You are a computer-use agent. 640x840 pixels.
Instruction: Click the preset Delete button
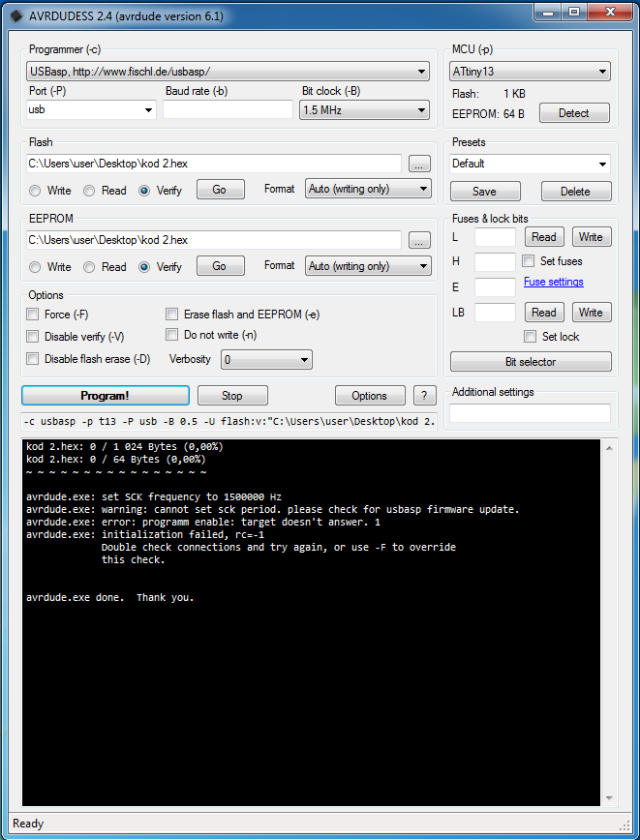576,192
